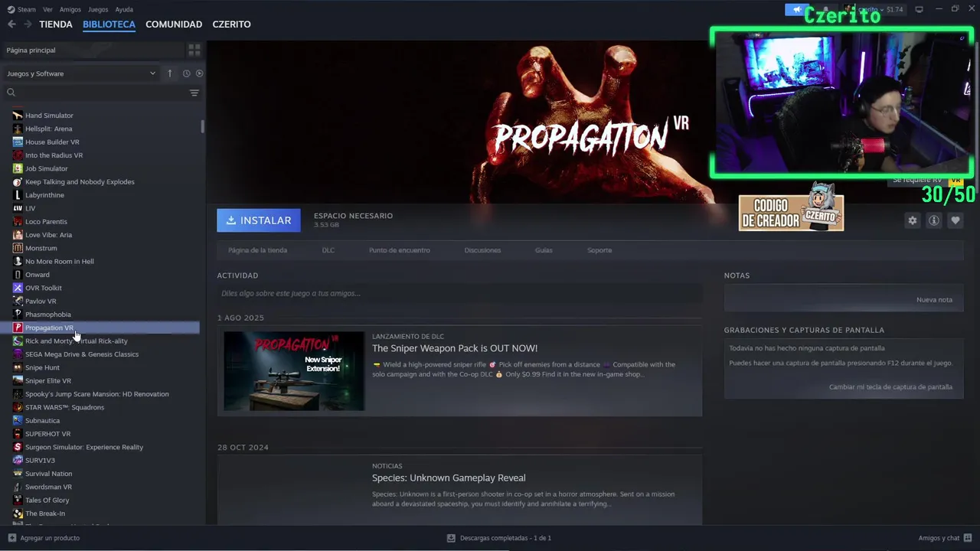Open the Soporte link
Viewport: 980px width, 551px height.
point(599,250)
